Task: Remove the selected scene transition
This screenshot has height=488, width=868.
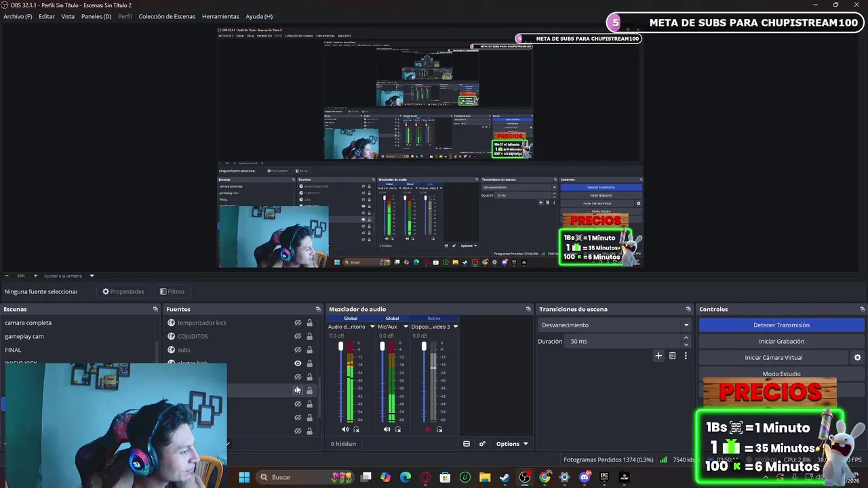Action: (672, 355)
